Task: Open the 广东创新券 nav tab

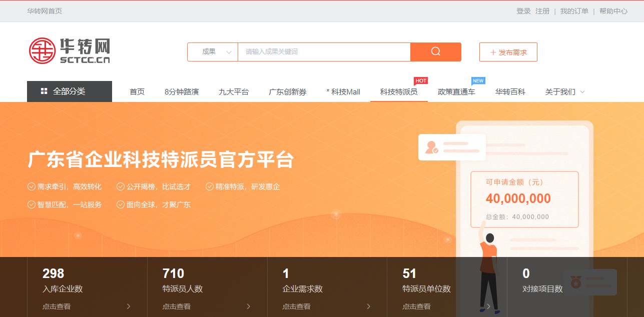Action: [x=288, y=92]
